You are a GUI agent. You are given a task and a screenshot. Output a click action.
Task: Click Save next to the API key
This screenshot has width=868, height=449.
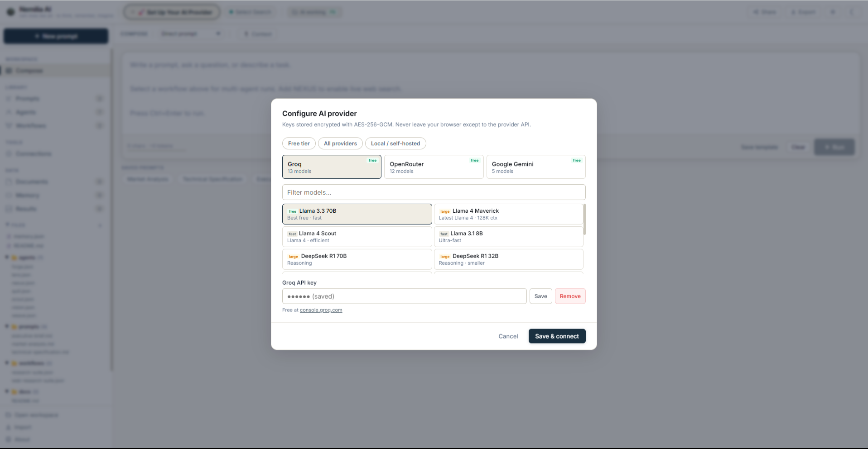tap(540, 296)
